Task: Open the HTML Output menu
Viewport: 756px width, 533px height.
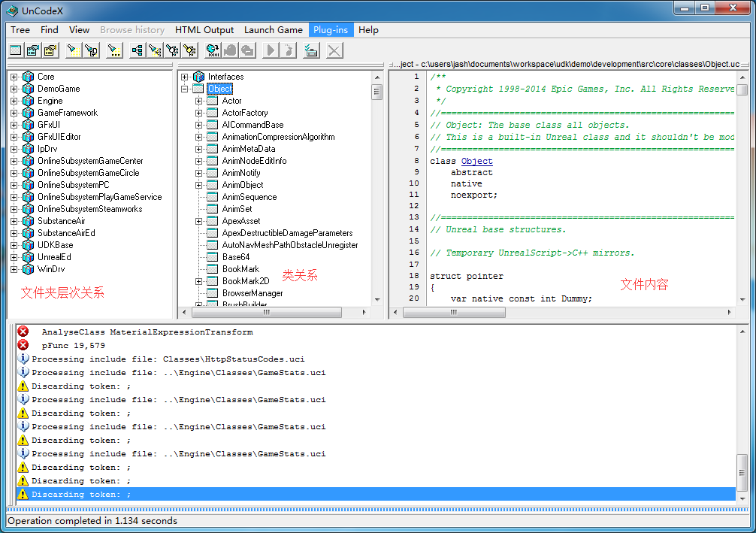Action: (204, 30)
